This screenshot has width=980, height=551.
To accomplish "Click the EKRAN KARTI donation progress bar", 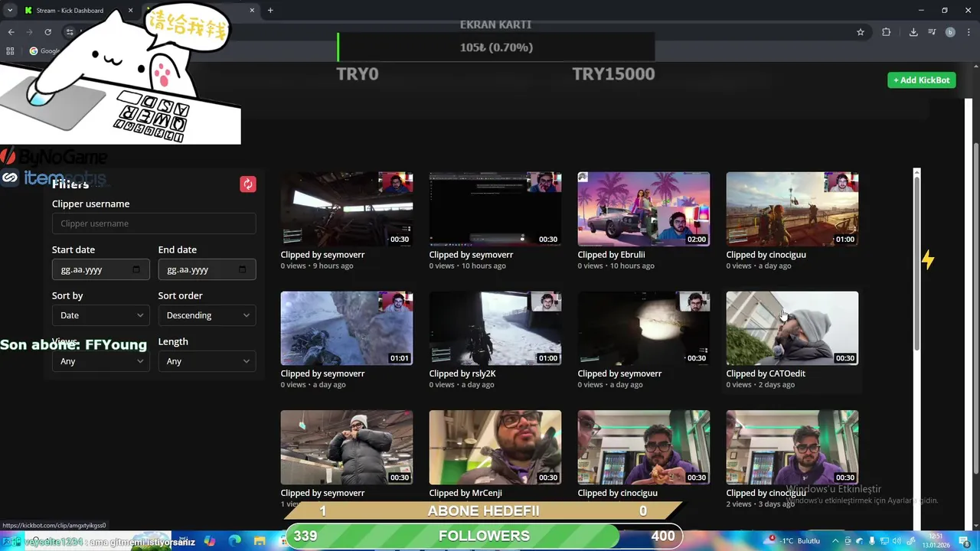I will (x=495, y=47).
